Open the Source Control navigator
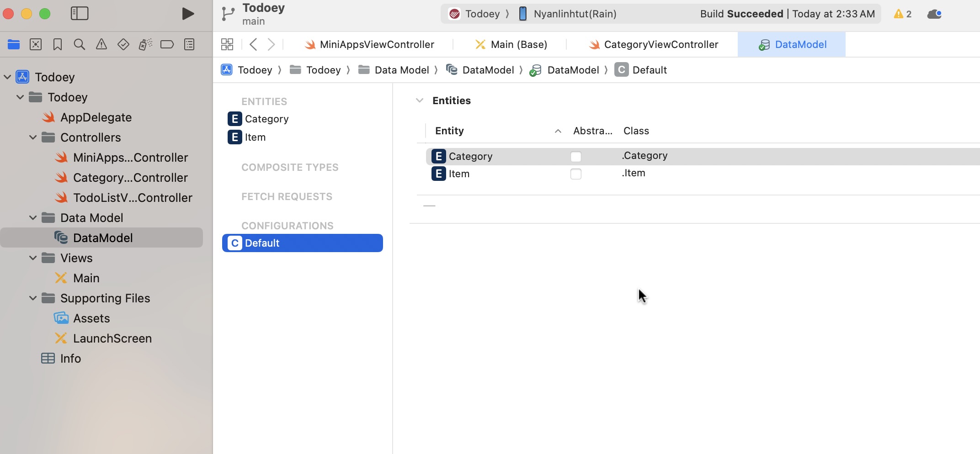980x454 pixels. [x=36, y=44]
